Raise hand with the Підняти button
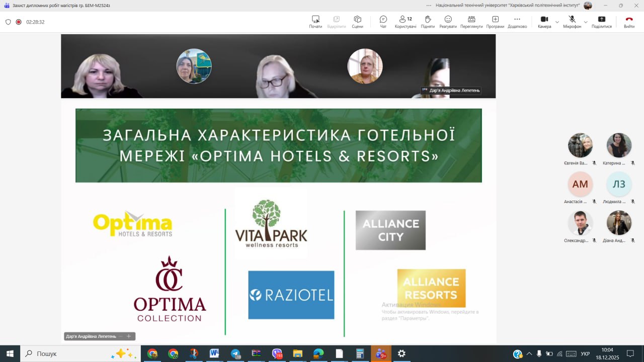 tap(428, 22)
